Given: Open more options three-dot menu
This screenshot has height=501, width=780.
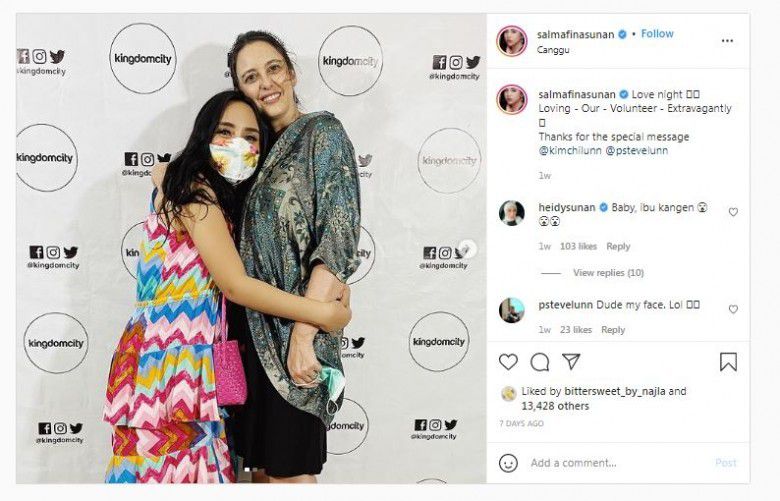Looking at the screenshot, I should tap(727, 41).
